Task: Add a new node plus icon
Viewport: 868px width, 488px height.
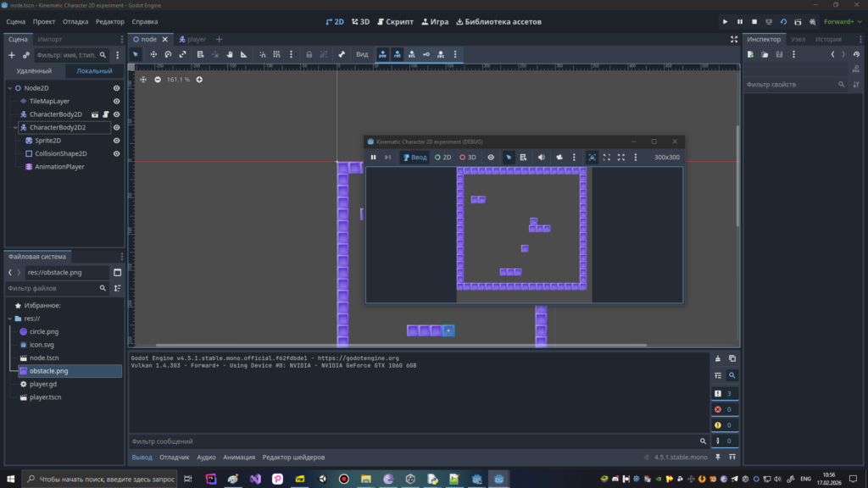Action: [12, 55]
